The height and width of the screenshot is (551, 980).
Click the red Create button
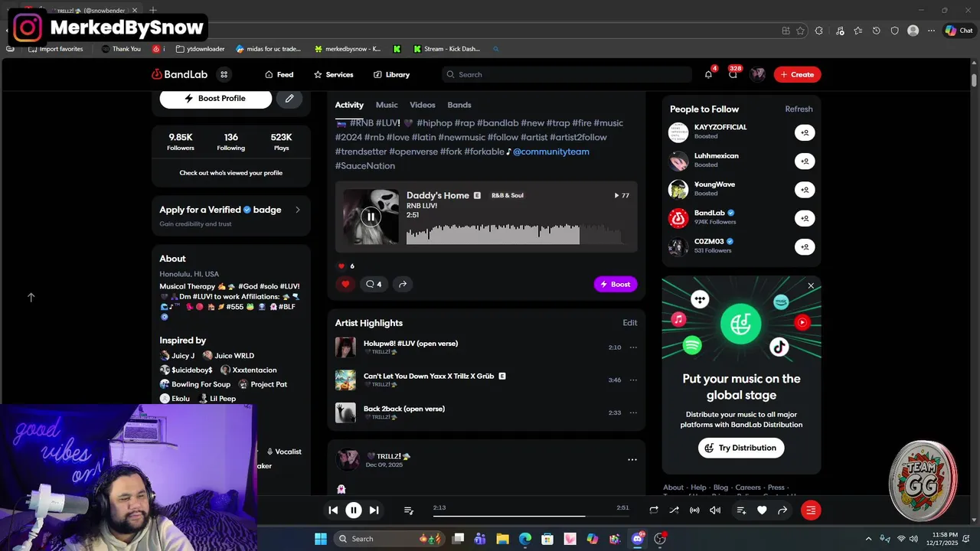point(797,74)
